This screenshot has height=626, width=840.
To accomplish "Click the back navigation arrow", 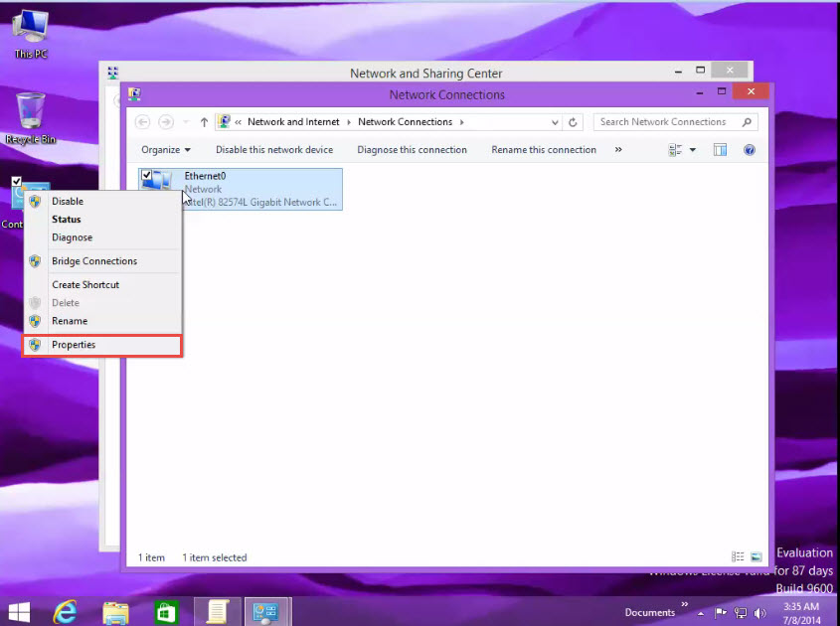I will 141,121.
